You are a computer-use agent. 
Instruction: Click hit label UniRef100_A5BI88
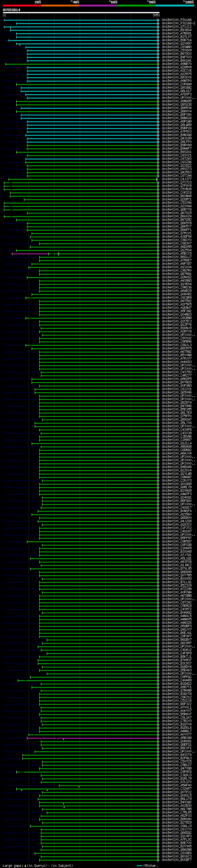click(176, 738)
